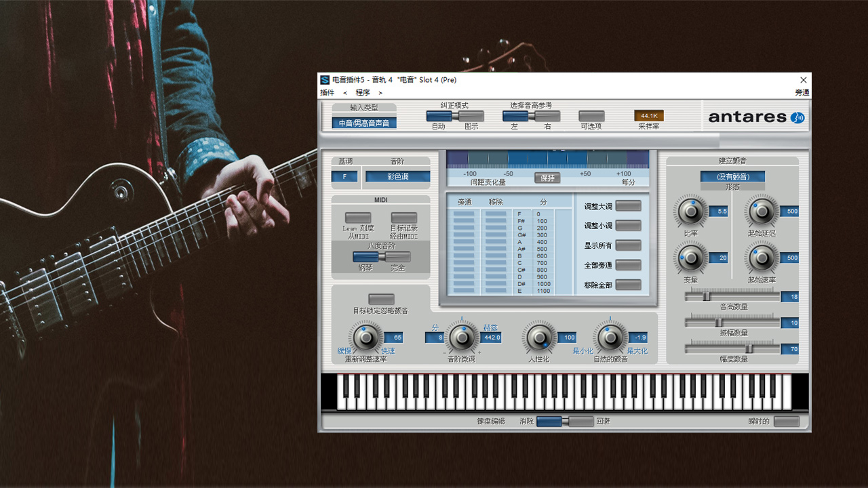
Task: Open the 音阶 scale selector showing 彩色调
Action: (x=397, y=176)
